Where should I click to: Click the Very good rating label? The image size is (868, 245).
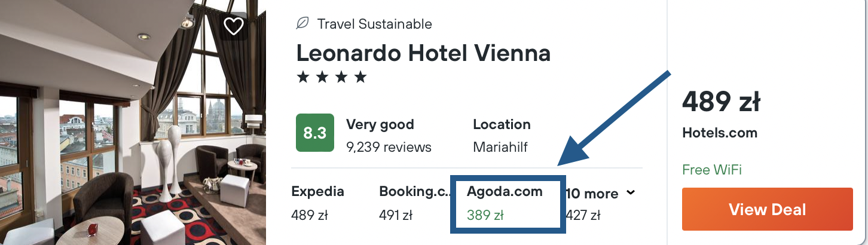pyautogui.click(x=380, y=125)
